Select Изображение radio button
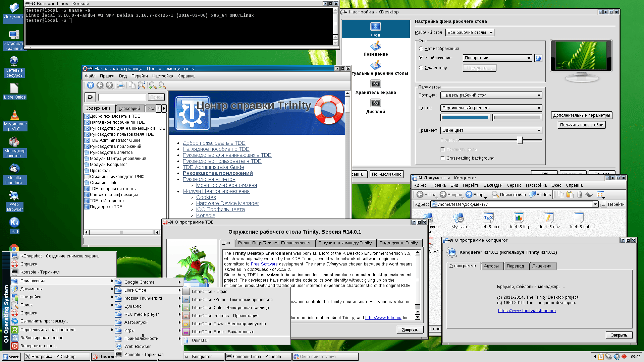This screenshot has height=362, width=644. [421, 58]
